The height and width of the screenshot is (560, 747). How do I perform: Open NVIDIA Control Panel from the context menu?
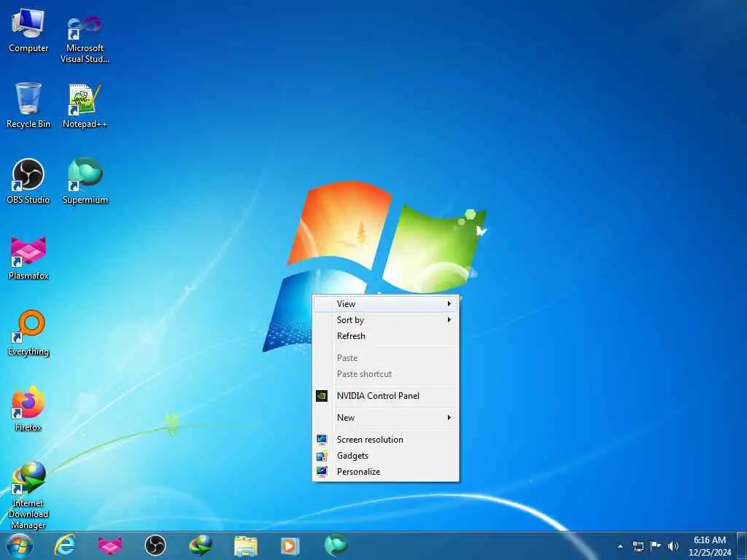click(x=385, y=396)
